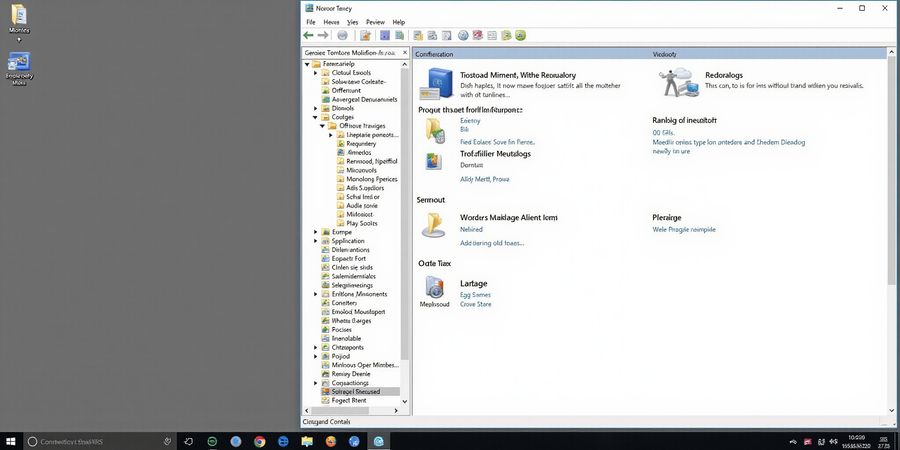Click the edit-note pencil toolbar icon
This screenshot has width=900, height=450.
(x=365, y=36)
